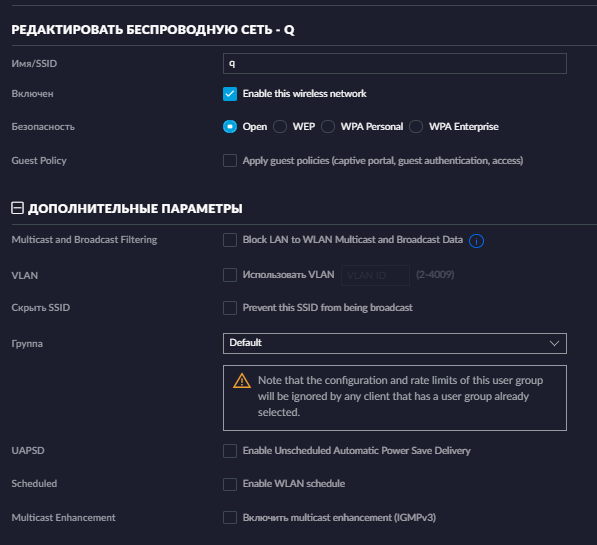Image resolution: width=597 pixels, height=545 pixels.
Task: Check Block LAN to WLAN Multicast and Broadcast
Action: (x=230, y=240)
